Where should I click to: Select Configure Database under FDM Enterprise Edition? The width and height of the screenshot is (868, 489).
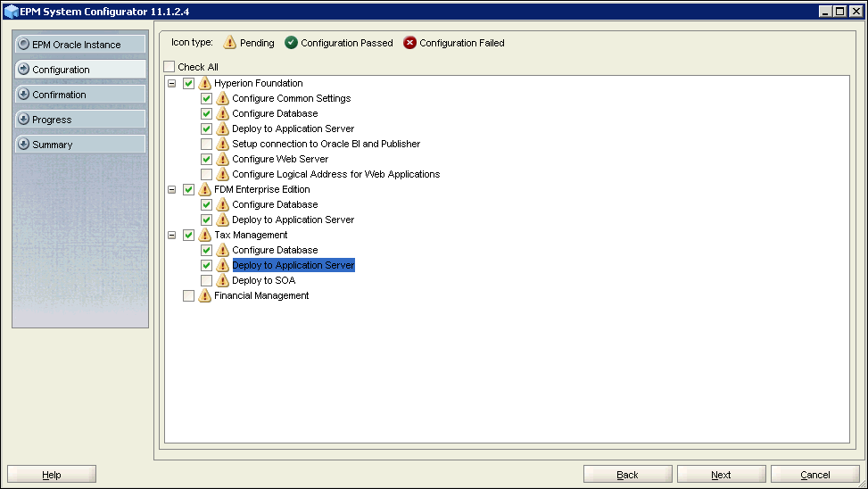[x=275, y=204]
